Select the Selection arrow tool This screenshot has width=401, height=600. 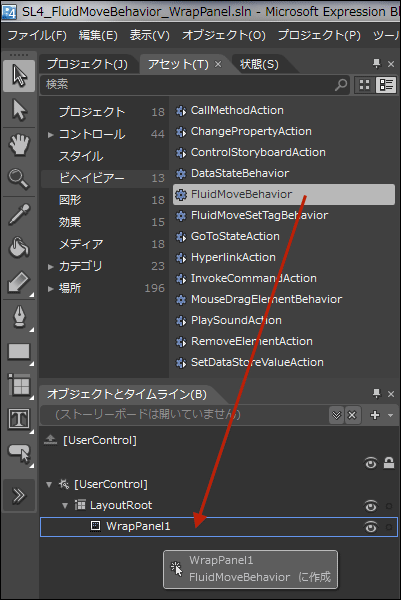[19, 75]
